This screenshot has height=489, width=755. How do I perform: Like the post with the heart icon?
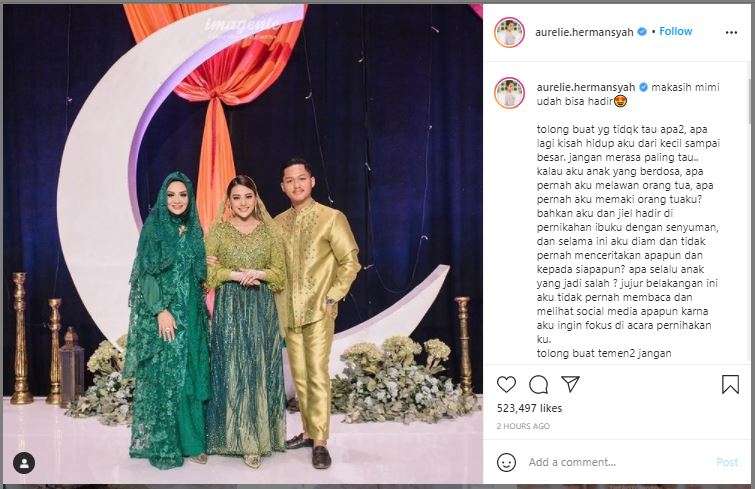pos(506,385)
